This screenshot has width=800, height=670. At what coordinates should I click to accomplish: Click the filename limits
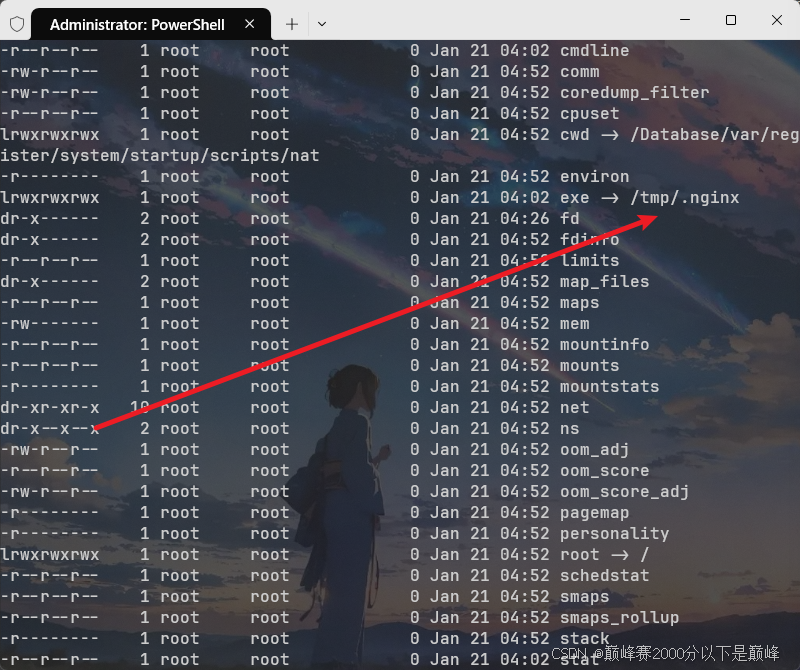pos(589,261)
